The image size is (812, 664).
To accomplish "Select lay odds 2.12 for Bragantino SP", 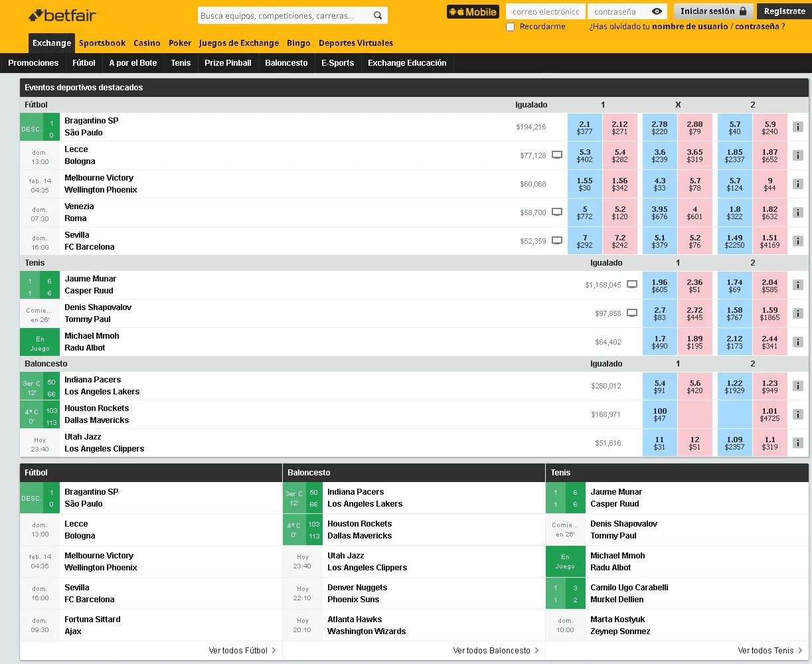I will [x=619, y=127].
